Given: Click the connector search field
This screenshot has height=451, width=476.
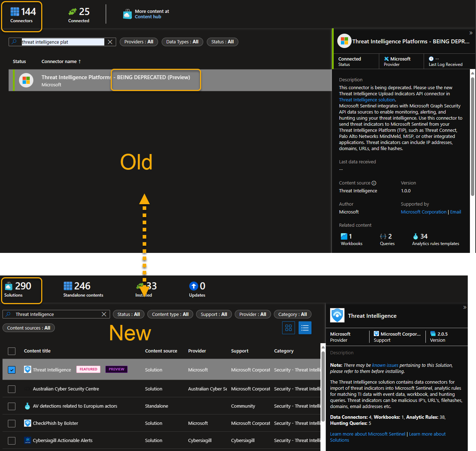Looking at the screenshot, I should pyautogui.click(x=63, y=42).
